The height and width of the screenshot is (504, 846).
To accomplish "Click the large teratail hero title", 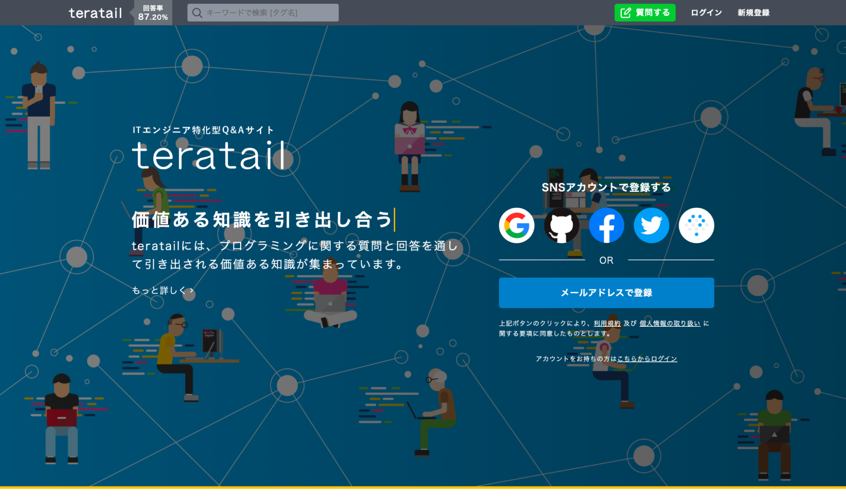I will (209, 156).
